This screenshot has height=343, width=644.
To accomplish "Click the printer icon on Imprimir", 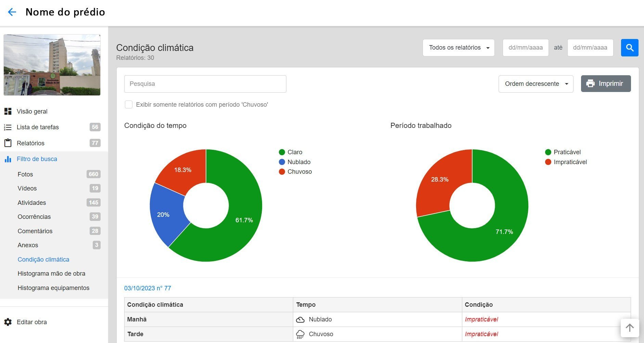I will click(590, 83).
